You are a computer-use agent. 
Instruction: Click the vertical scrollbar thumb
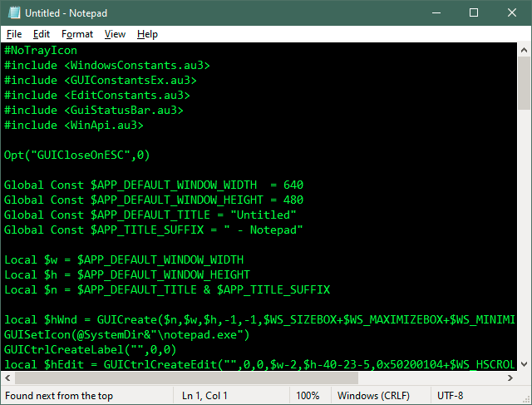click(524, 83)
